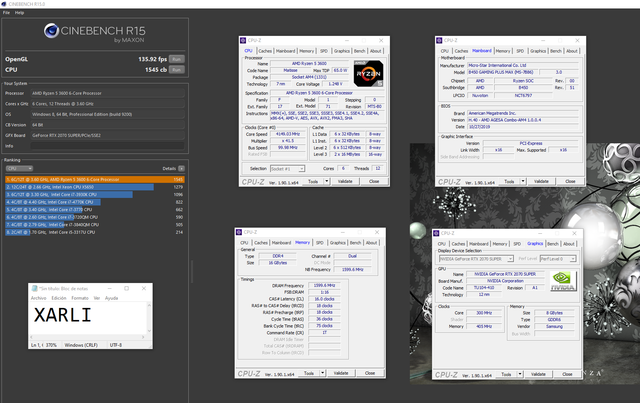Open the Perf Level dropdown
The image size is (640, 403).
point(558,259)
